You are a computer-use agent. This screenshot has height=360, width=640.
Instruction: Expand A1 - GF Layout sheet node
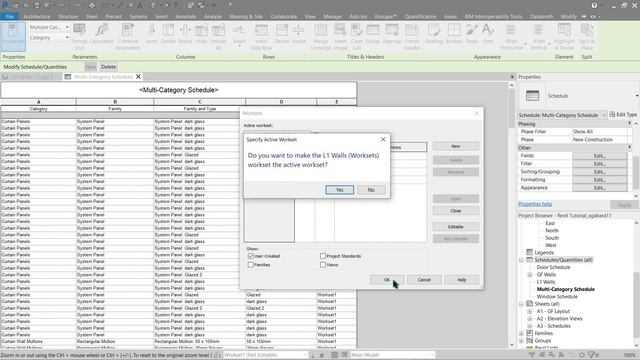point(530,311)
